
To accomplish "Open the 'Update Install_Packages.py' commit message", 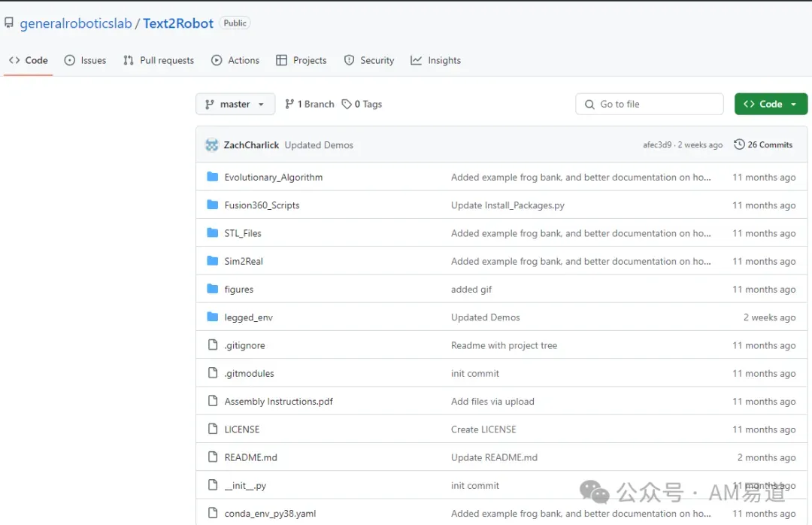I will pos(507,205).
